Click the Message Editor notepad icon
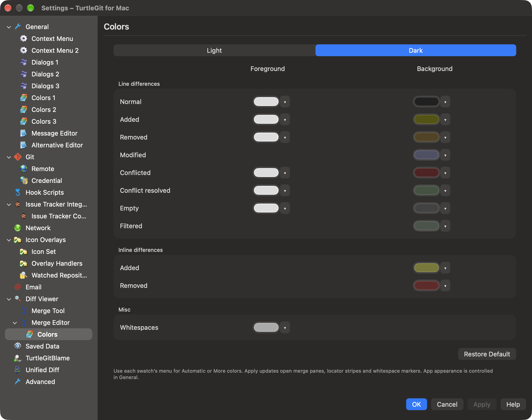Image resolution: width=532 pixels, height=420 pixels. (24, 133)
